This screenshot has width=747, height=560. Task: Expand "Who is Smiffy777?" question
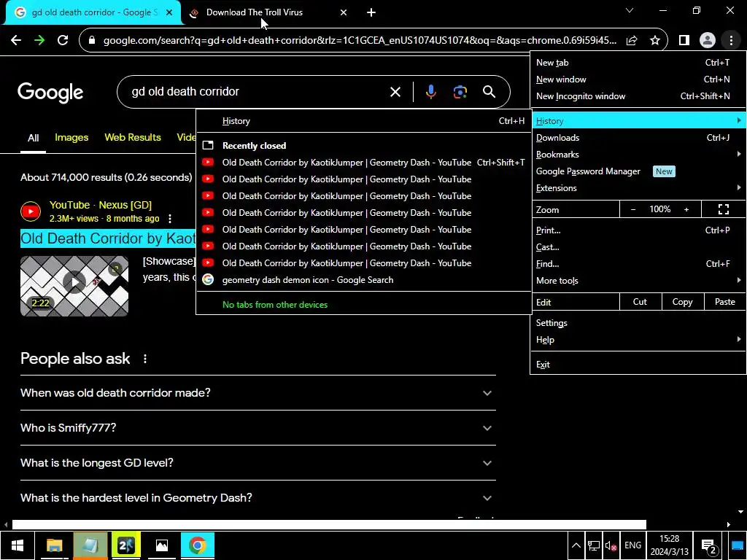258,427
